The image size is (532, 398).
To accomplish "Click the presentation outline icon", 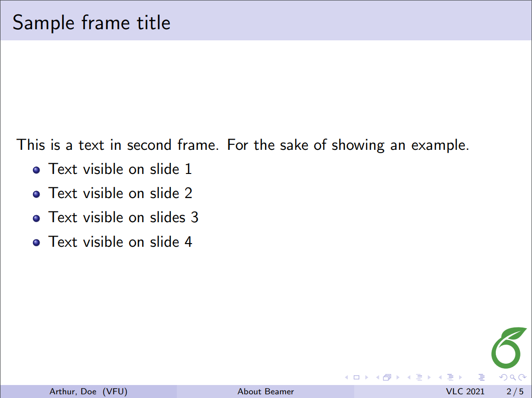I will point(481,378).
